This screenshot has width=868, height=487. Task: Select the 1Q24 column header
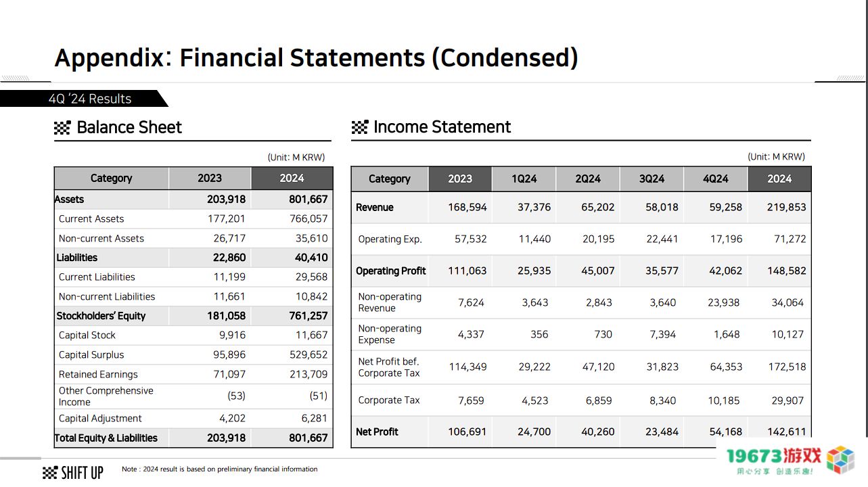pos(524,179)
